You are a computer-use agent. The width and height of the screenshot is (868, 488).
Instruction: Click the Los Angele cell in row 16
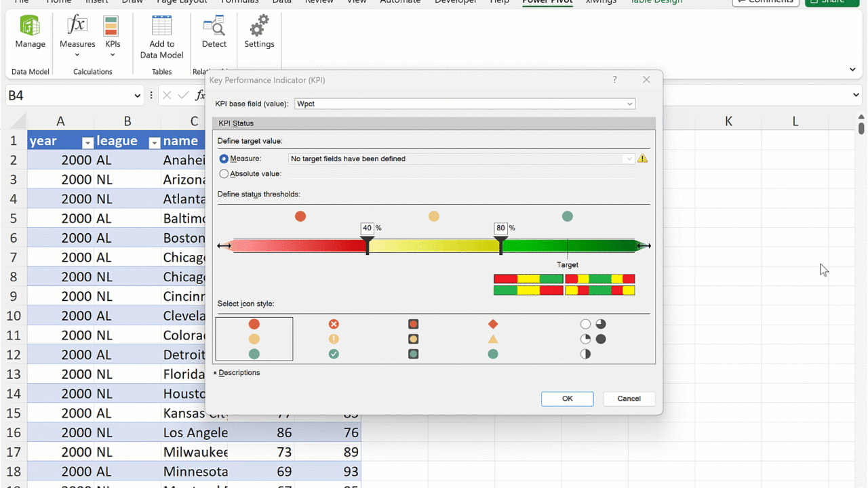pyautogui.click(x=195, y=432)
